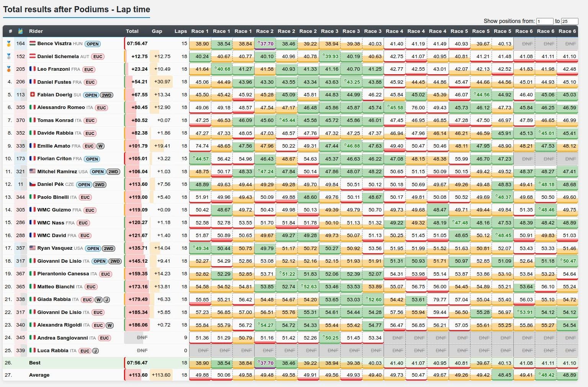Click the silver medal icon beside Daniel Schemela

point(9,57)
